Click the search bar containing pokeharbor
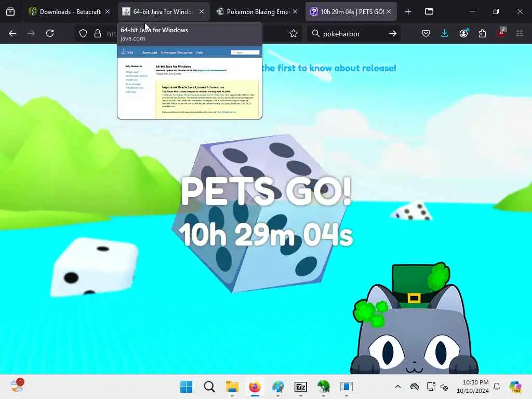The height and width of the screenshot is (399, 532). [x=354, y=34]
